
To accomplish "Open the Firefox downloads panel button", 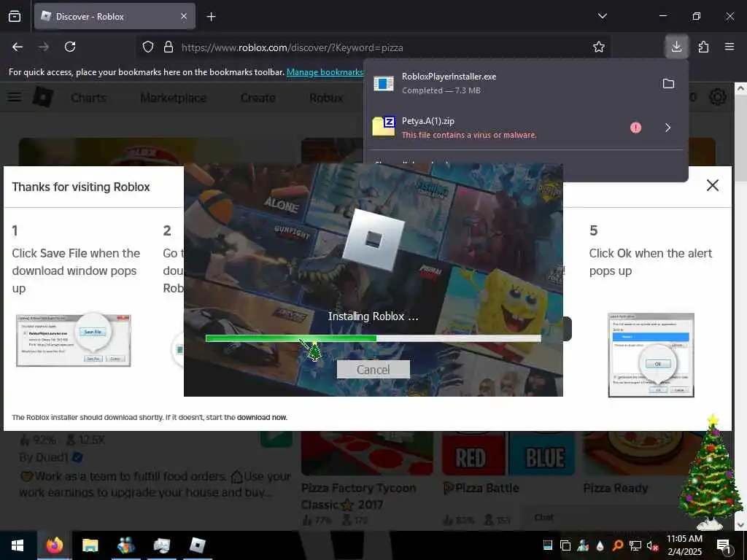I will [676, 47].
